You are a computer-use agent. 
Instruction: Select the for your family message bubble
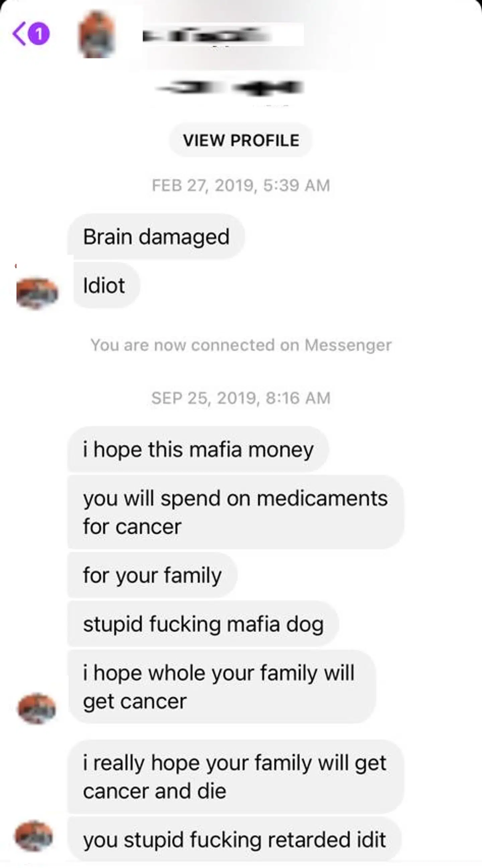[152, 575]
